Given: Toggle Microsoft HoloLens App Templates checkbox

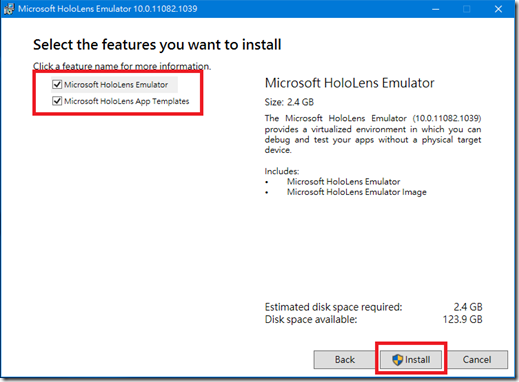Looking at the screenshot, I should coord(57,101).
